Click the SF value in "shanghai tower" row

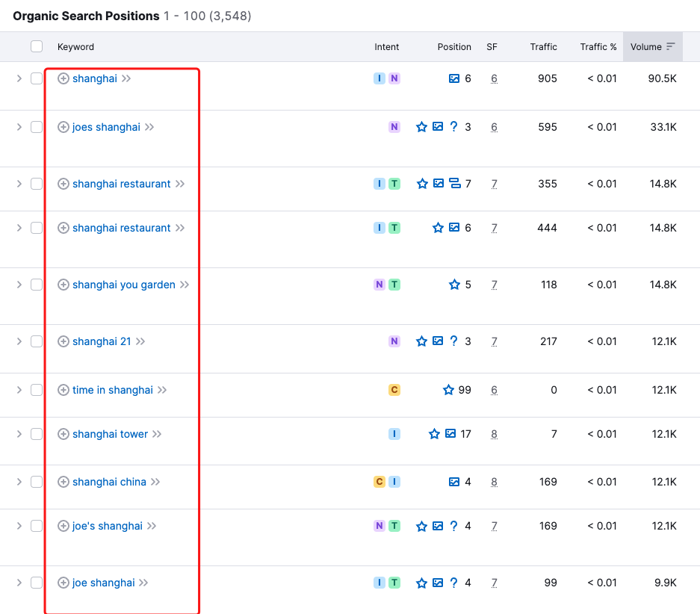pos(494,434)
